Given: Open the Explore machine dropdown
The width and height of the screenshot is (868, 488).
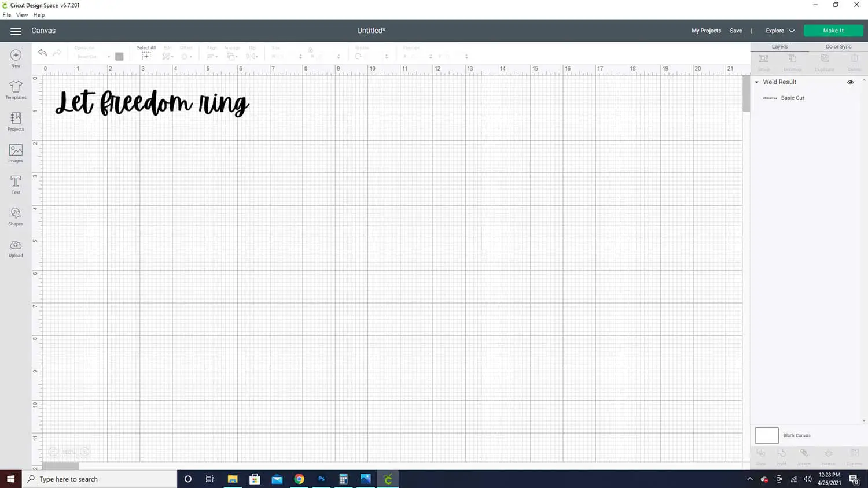Looking at the screenshot, I should pos(780,31).
